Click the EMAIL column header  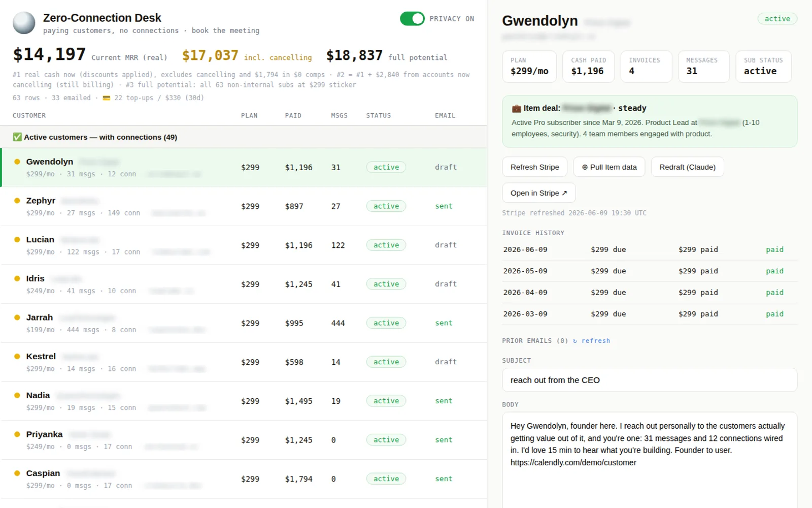[445, 116]
